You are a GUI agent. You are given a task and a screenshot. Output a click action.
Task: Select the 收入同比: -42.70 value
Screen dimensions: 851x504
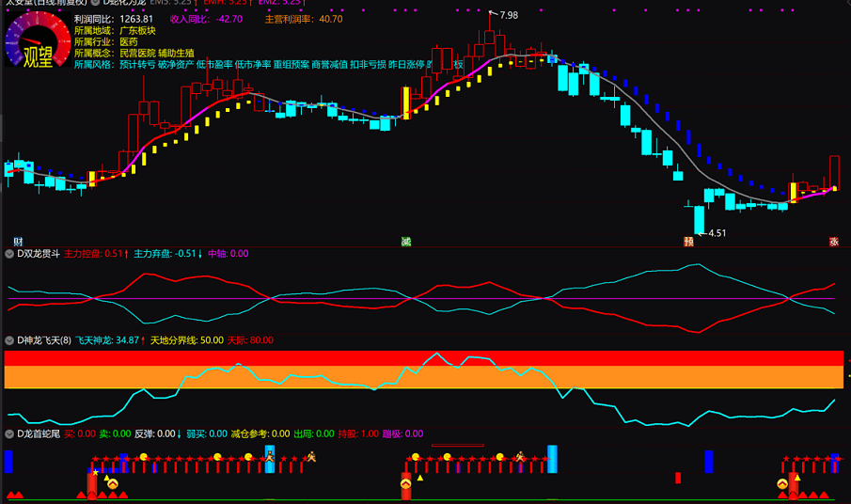click(x=206, y=19)
